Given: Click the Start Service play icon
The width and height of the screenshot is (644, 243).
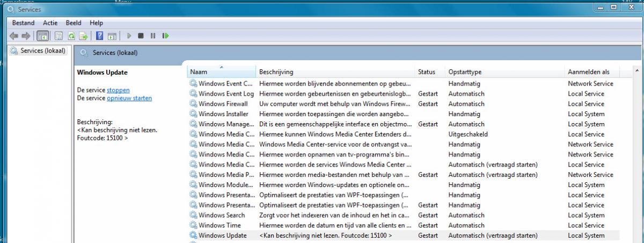Looking at the screenshot, I should tap(129, 36).
